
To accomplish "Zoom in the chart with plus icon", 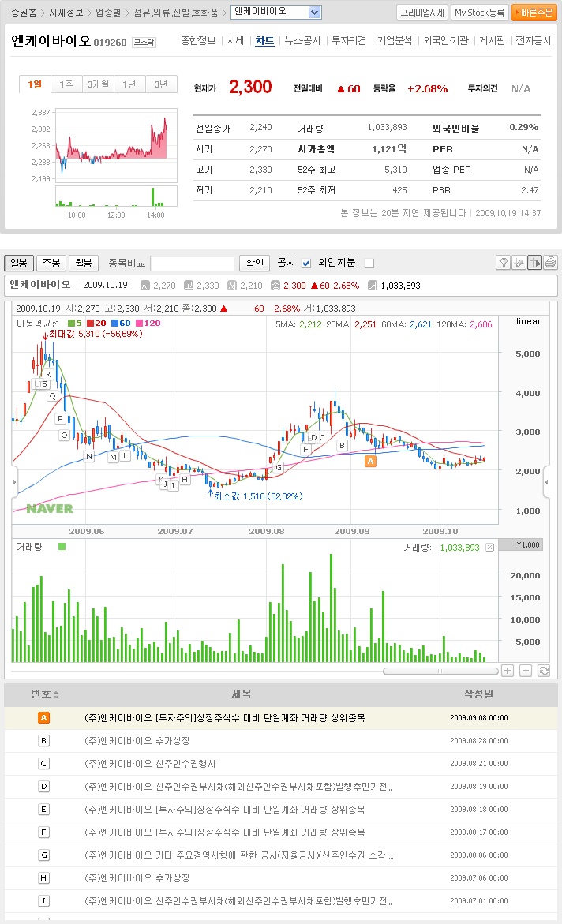I will (x=508, y=671).
